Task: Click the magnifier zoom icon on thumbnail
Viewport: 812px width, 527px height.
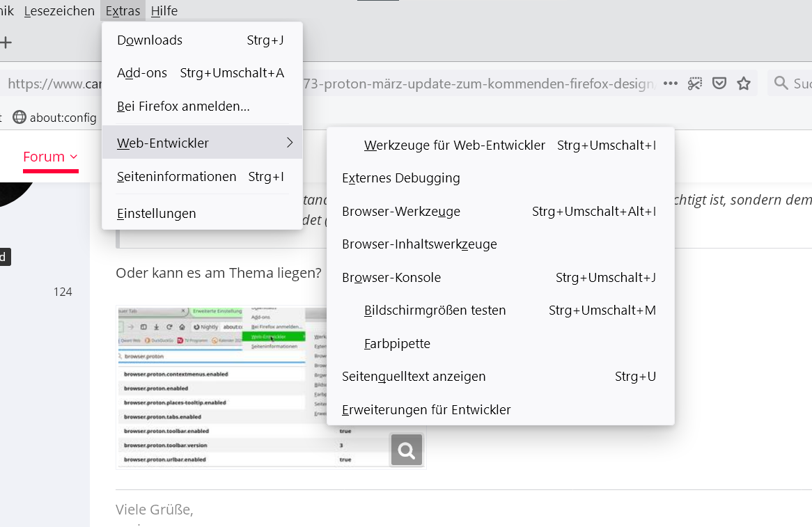Action: (x=407, y=450)
